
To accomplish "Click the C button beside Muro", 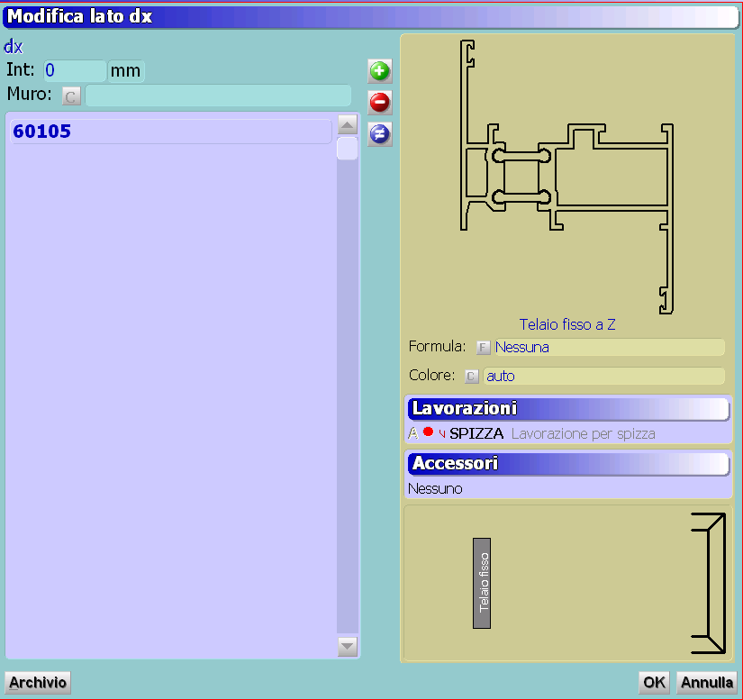I will pyautogui.click(x=71, y=96).
